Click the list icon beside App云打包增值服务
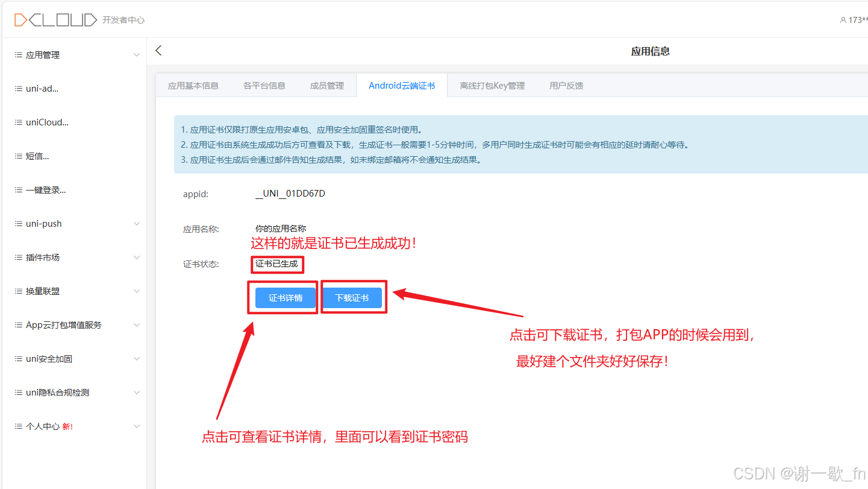 19,325
